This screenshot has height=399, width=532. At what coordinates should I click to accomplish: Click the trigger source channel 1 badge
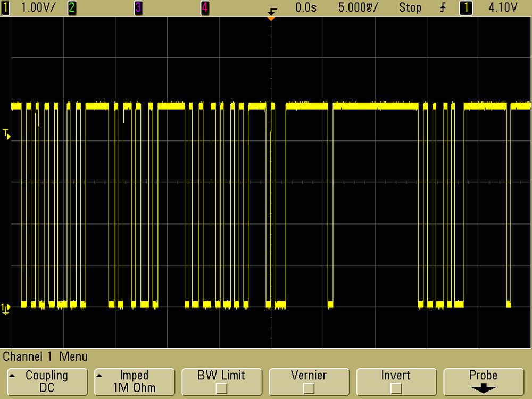coord(465,7)
